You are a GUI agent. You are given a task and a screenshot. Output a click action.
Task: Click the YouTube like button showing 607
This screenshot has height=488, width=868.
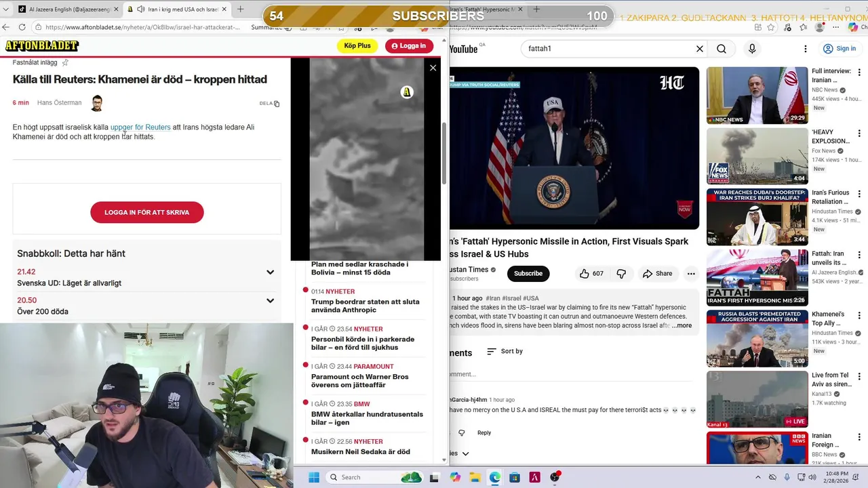point(591,274)
